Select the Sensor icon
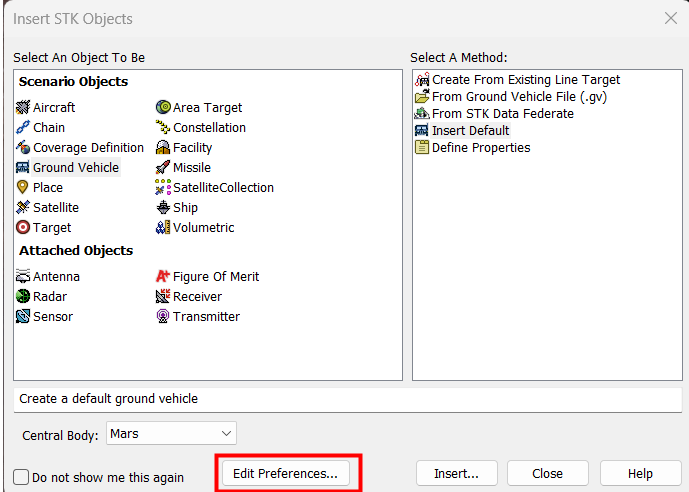Viewport: 689px width, 492px height. (x=23, y=316)
